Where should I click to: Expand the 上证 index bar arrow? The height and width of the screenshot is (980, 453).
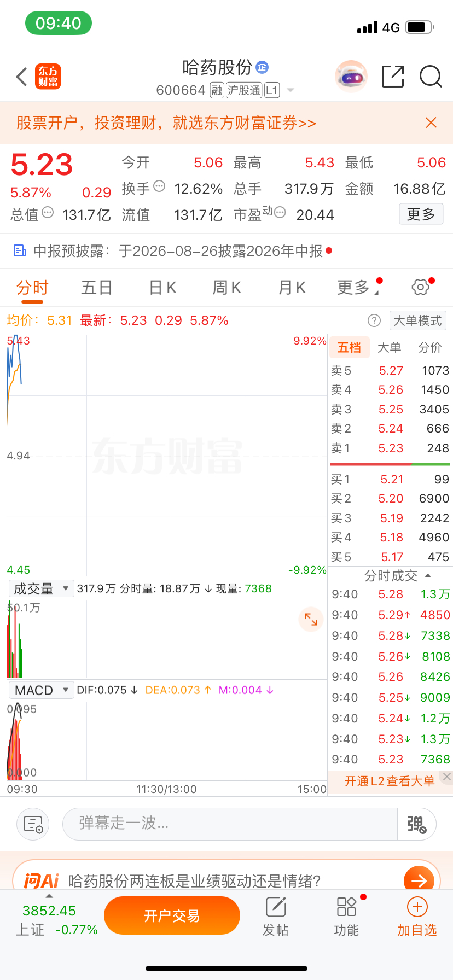(49, 896)
